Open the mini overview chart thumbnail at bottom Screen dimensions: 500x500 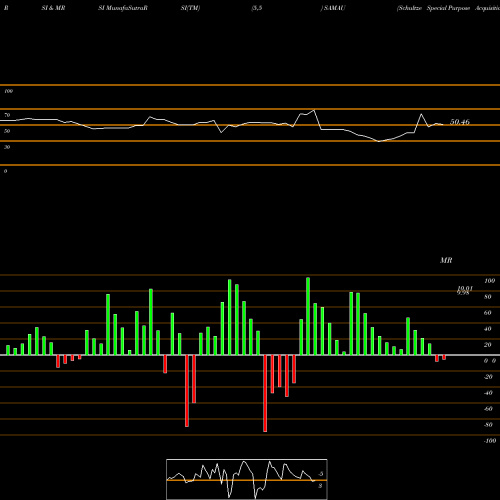[247, 479]
